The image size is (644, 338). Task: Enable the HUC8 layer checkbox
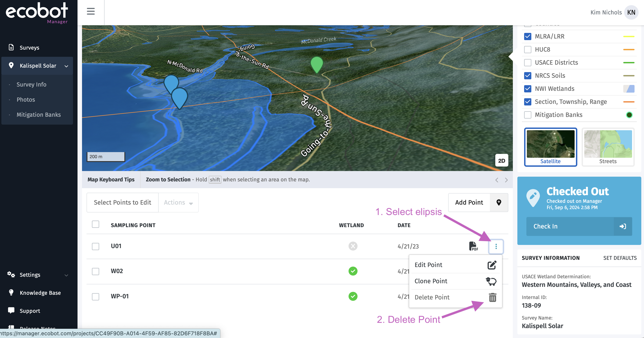[528, 50]
